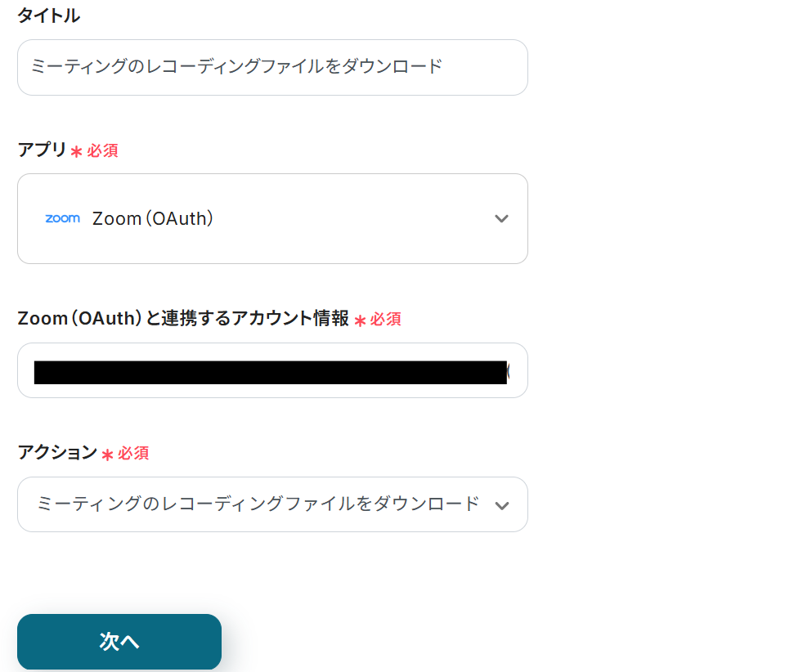The height and width of the screenshot is (672, 803).
Task: Click the アプリ field label
Action: click(42, 150)
